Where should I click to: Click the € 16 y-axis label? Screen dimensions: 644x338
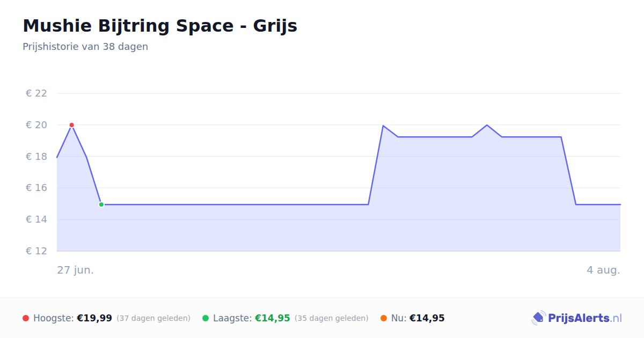click(36, 188)
